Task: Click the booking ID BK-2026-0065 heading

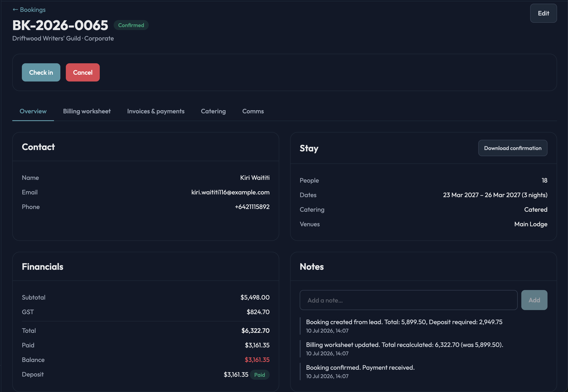Action: click(x=60, y=25)
